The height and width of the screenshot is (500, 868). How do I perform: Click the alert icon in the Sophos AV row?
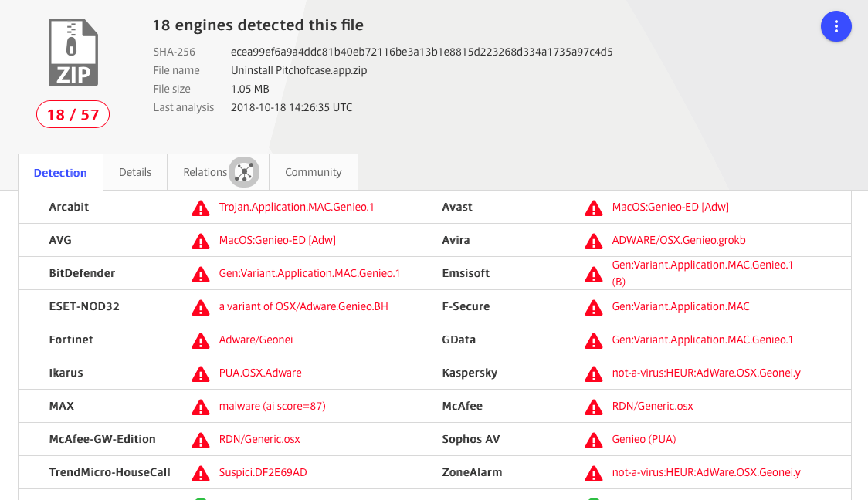coord(593,440)
